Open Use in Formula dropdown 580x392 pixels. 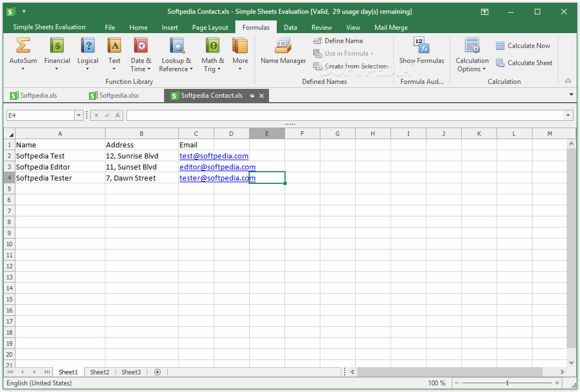[343, 54]
